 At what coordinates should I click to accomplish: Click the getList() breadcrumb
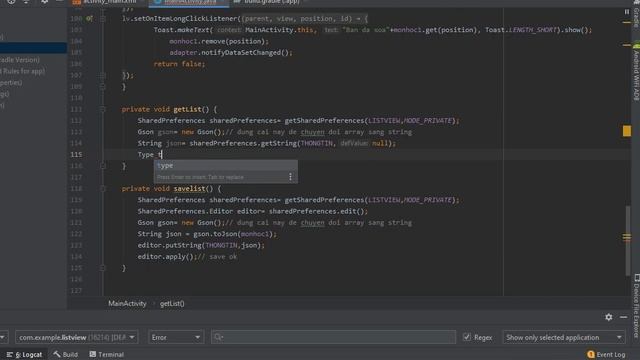[x=172, y=304]
